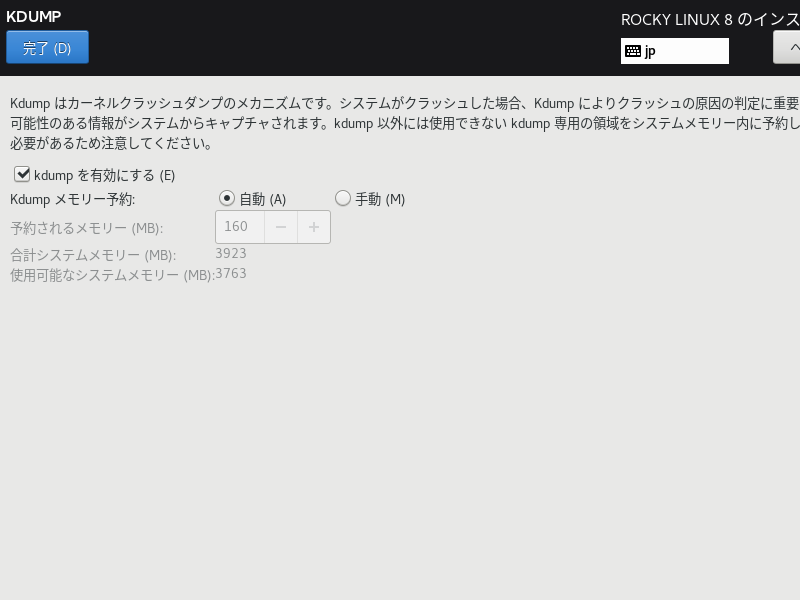Decrease reserved memory with minus button
The height and width of the screenshot is (600, 800).
point(281,227)
